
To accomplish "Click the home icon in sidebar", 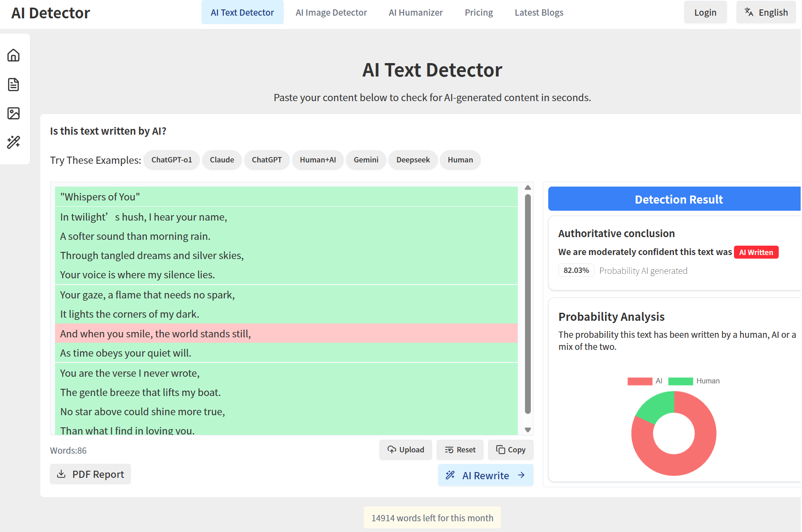I will click(x=13, y=55).
